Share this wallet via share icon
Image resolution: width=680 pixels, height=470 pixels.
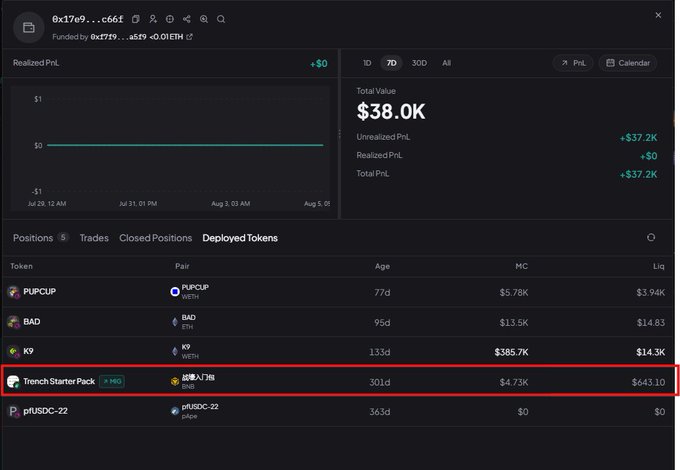tap(186, 19)
